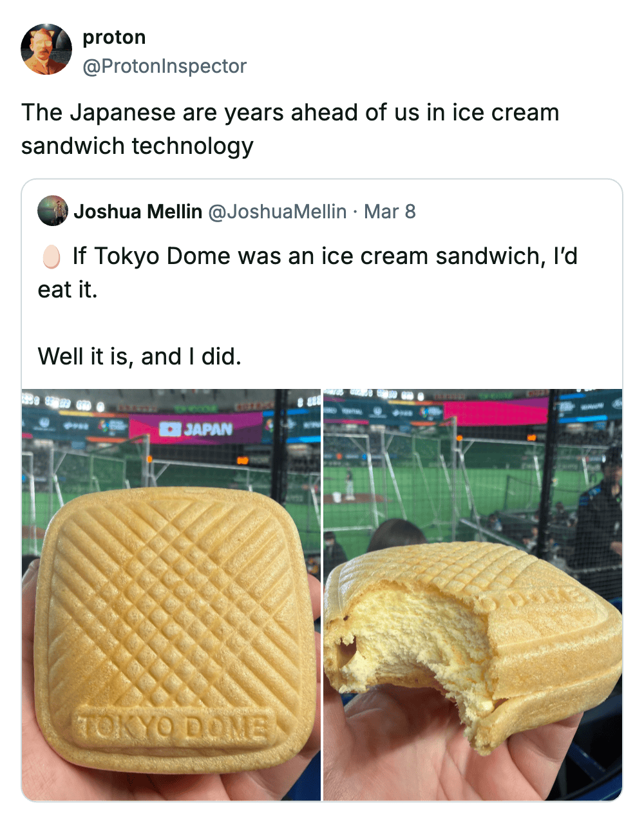Open the @JoshuaMellin handle
This screenshot has width=644, height=823.
[278, 211]
